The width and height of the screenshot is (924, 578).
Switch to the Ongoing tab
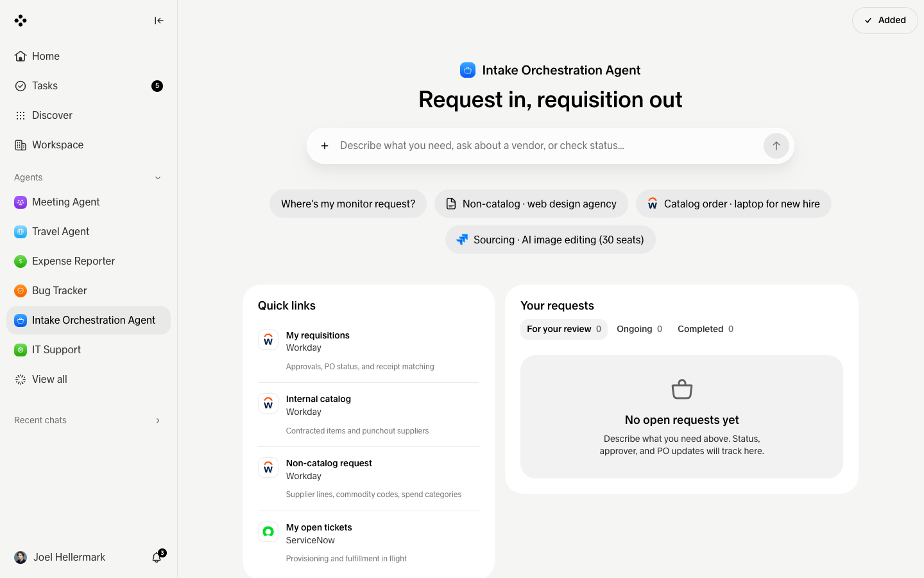(x=640, y=329)
